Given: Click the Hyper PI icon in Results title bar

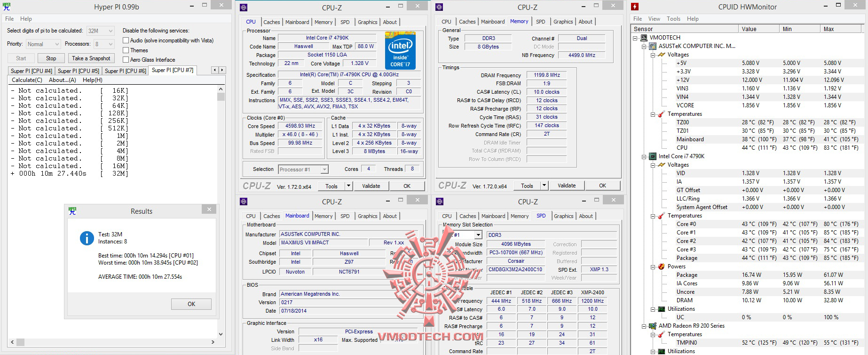Looking at the screenshot, I should pos(72,210).
